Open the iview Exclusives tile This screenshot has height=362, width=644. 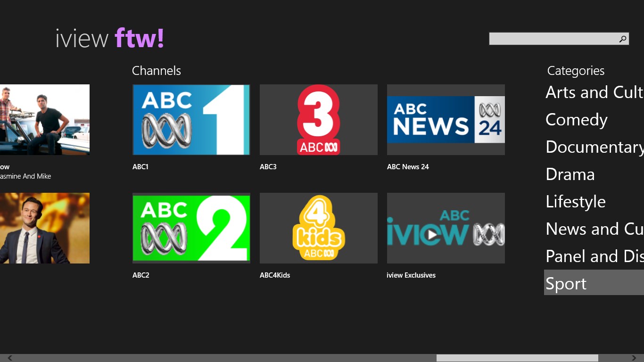pos(446,228)
